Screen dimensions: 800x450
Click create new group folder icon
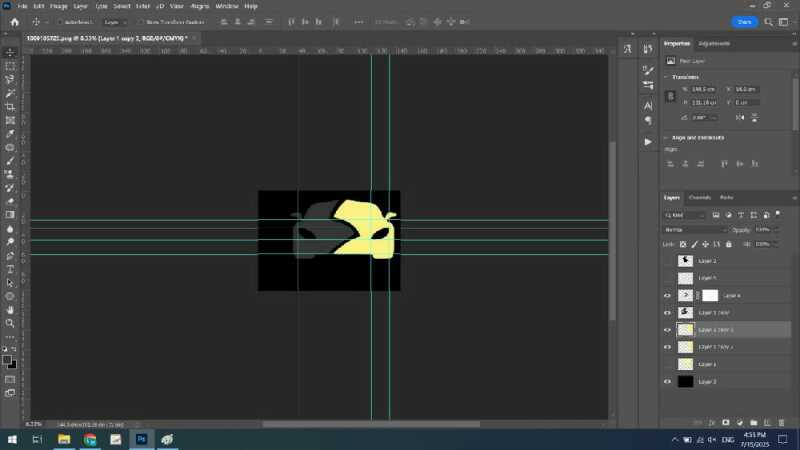754,422
